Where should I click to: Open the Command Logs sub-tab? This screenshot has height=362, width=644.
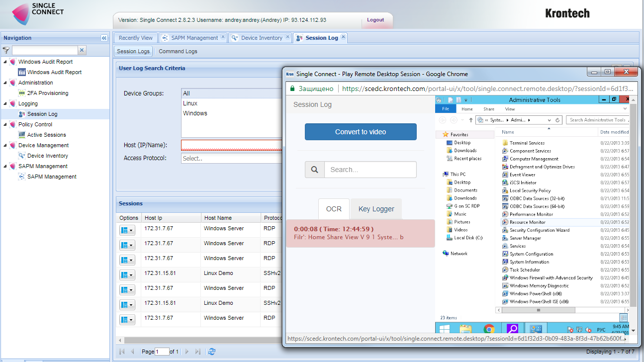pos(178,51)
